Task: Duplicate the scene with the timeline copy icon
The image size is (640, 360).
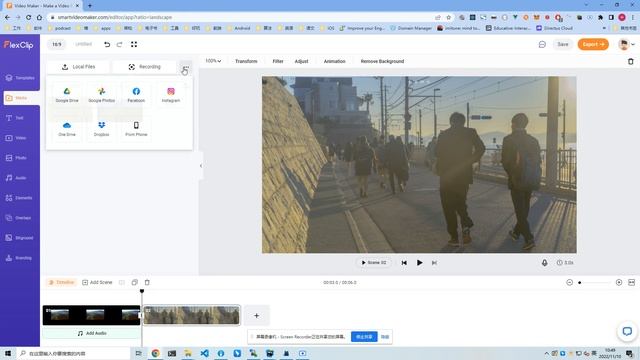Action: (135, 282)
